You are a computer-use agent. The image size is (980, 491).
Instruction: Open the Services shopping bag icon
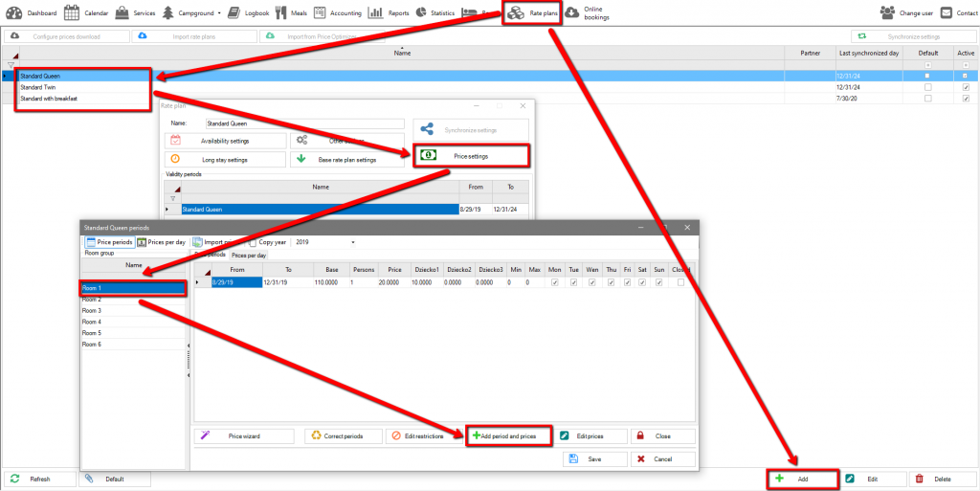(x=122, y=12)
